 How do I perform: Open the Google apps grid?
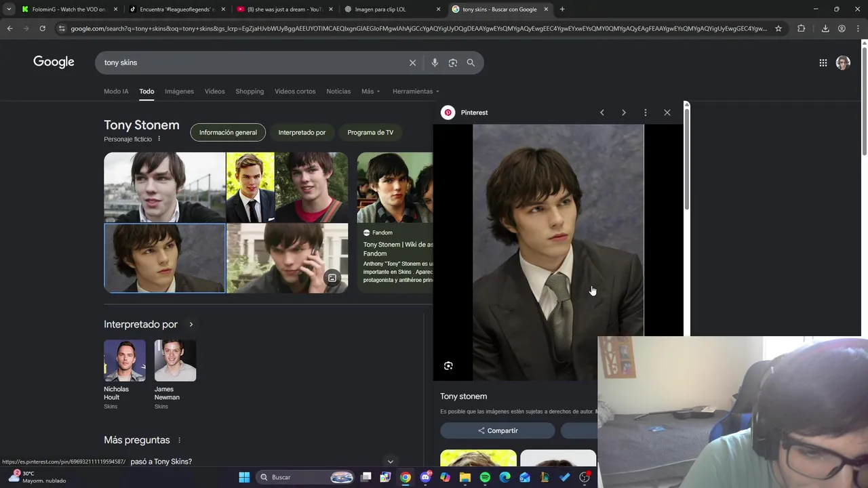pos(823,63)
